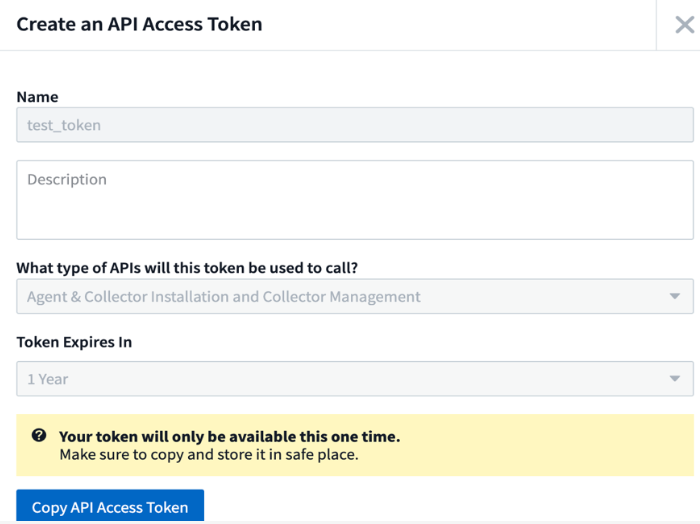Select the '1 Year' expiration value
700x524 pixels.
coord(48,379)
